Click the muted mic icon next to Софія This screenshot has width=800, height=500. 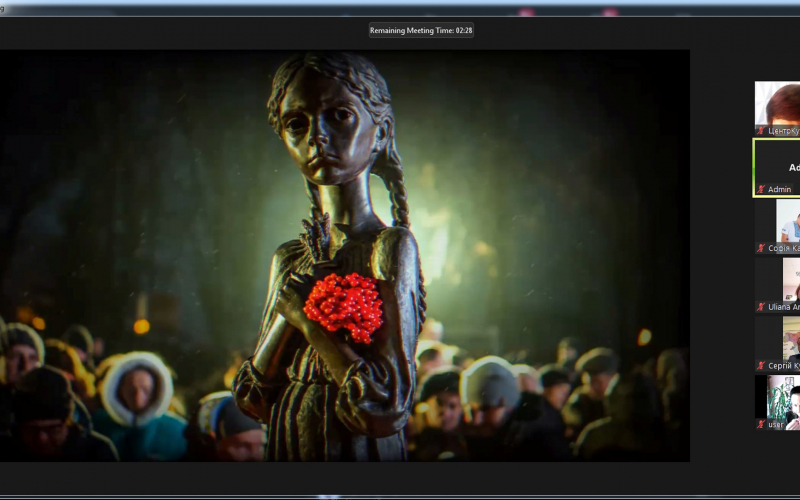(x=761, y=248)
